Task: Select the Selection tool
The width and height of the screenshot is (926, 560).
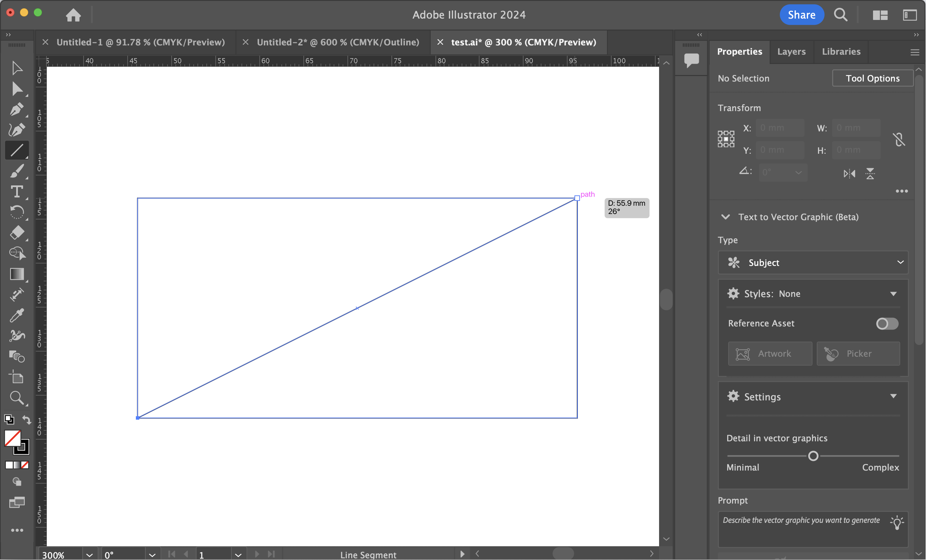Action: [x=17, y=68]
